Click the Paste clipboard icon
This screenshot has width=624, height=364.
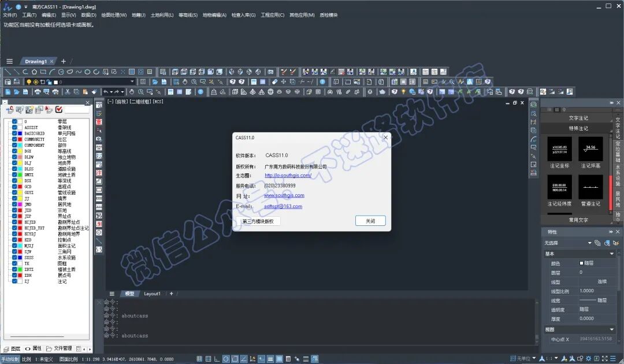[x=85, y=92]
